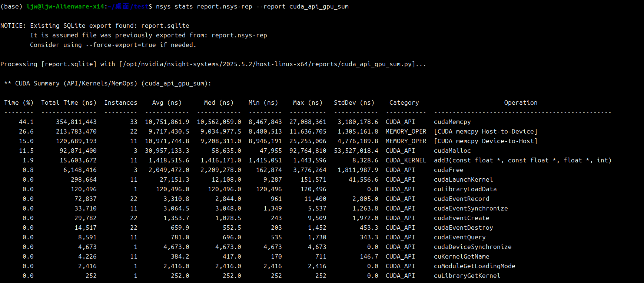Select the cudaMalloc operation name
Viewport: 644px width, 283px height.
pos(452,151)
